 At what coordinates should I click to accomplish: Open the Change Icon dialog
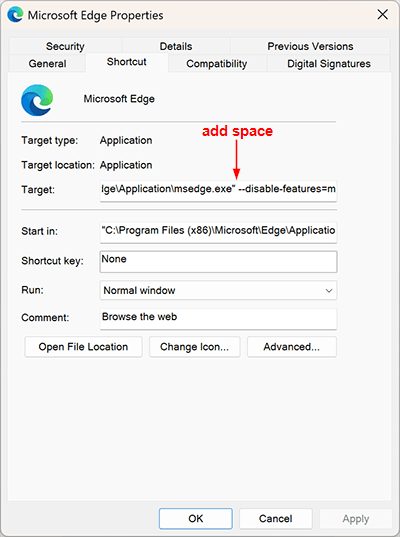[195, 347]
